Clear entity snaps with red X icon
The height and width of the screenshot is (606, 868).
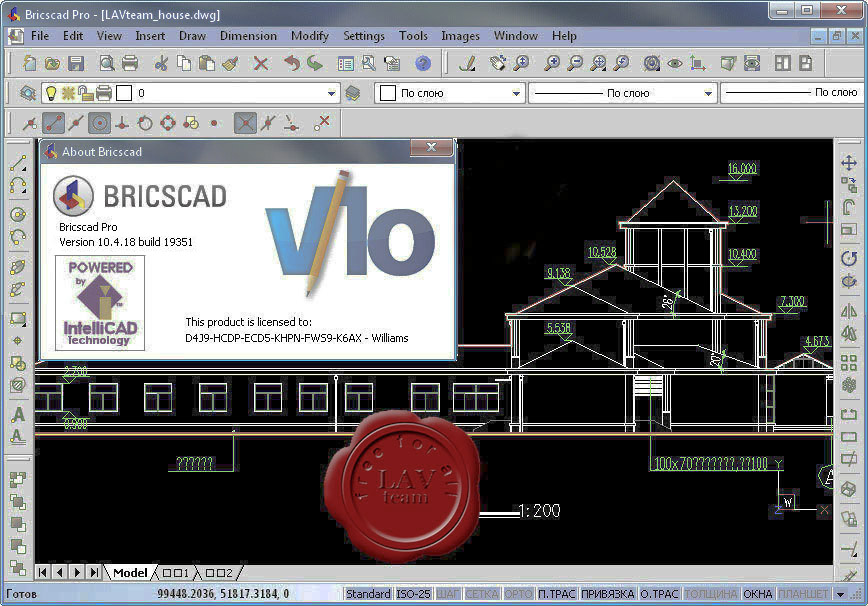(322, 123)
